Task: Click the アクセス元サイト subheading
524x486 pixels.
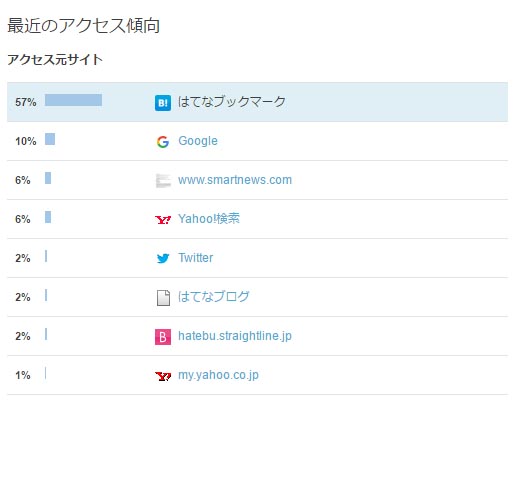Action: click(55, 59)
